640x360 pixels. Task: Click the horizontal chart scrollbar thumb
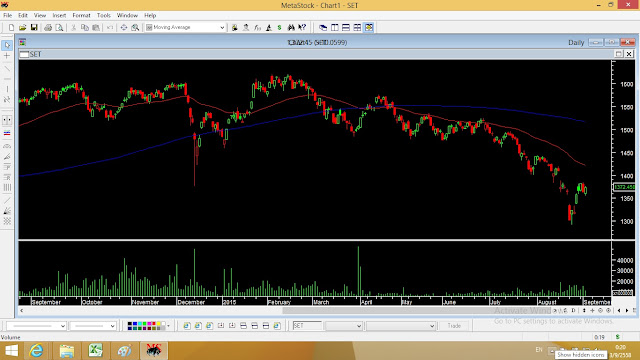point(416,311)
